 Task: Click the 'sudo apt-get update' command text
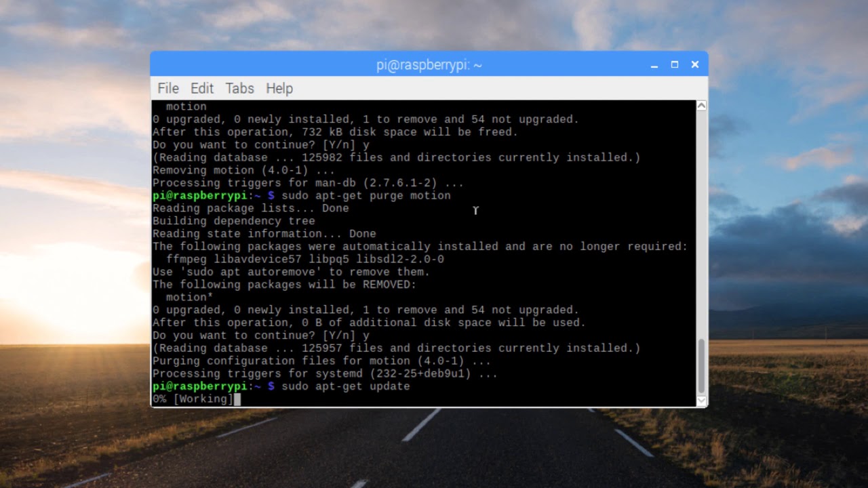coord(346,386)
